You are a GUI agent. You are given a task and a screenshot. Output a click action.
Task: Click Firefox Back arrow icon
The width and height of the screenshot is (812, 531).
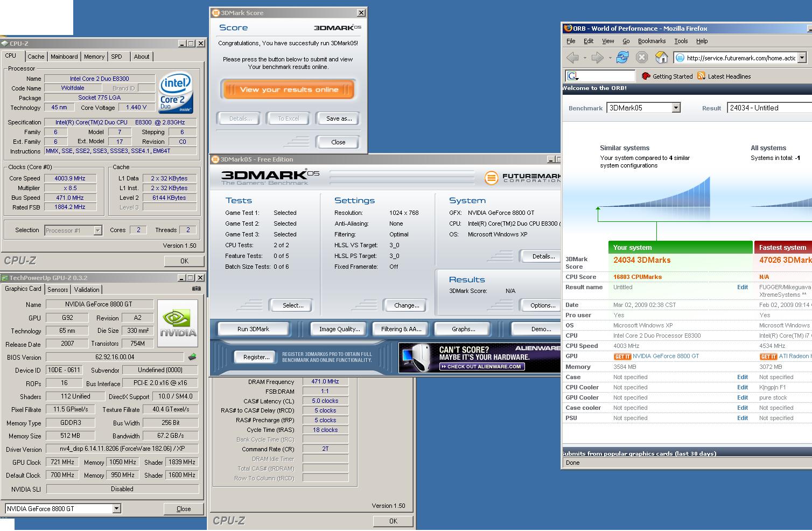(x=572, y=58)
